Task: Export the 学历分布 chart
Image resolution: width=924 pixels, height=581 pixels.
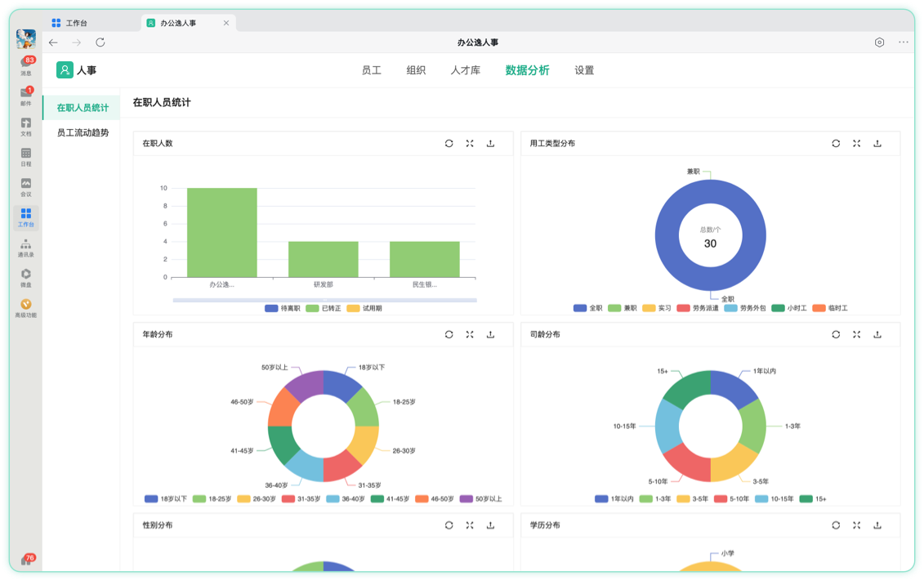Action: tap(877, 525)
